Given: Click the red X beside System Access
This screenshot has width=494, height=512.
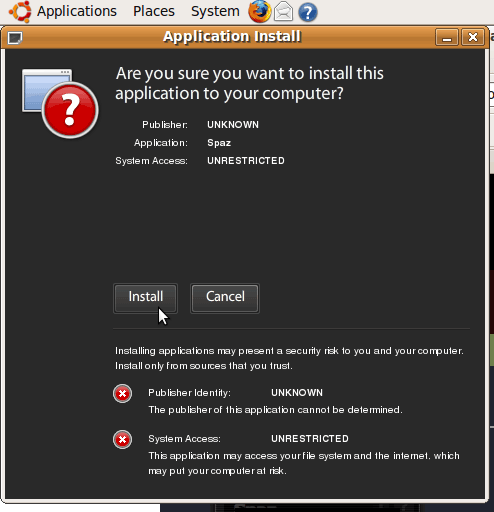Looking at the screenshot, I should pyautogui.click(x=123, y=440).
